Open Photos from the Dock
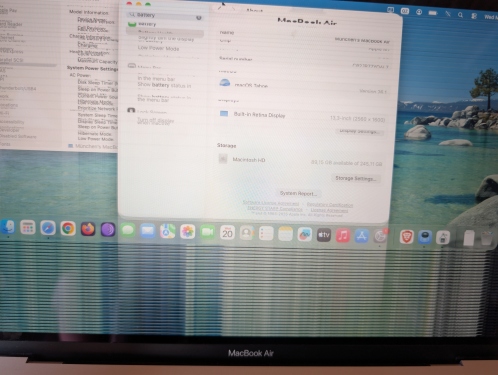Viewport: 498px width, 375px height. click(x=187, y=232)
